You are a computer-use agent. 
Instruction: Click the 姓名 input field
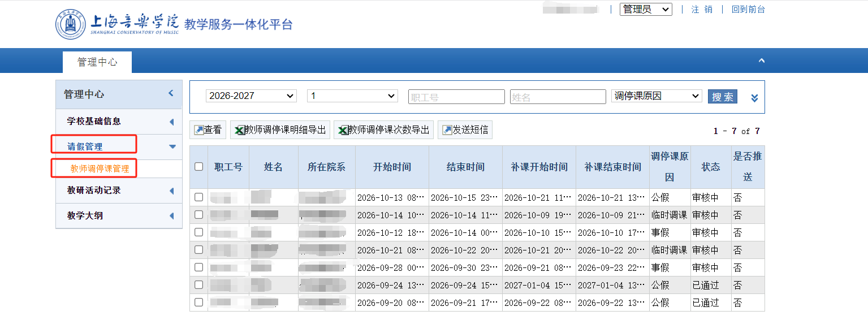coord(558,97)
